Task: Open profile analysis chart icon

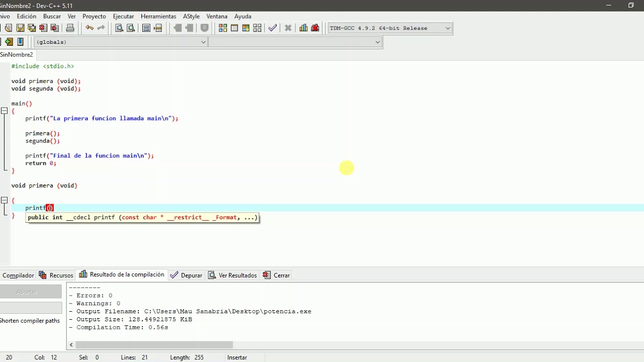Action: 303,28
